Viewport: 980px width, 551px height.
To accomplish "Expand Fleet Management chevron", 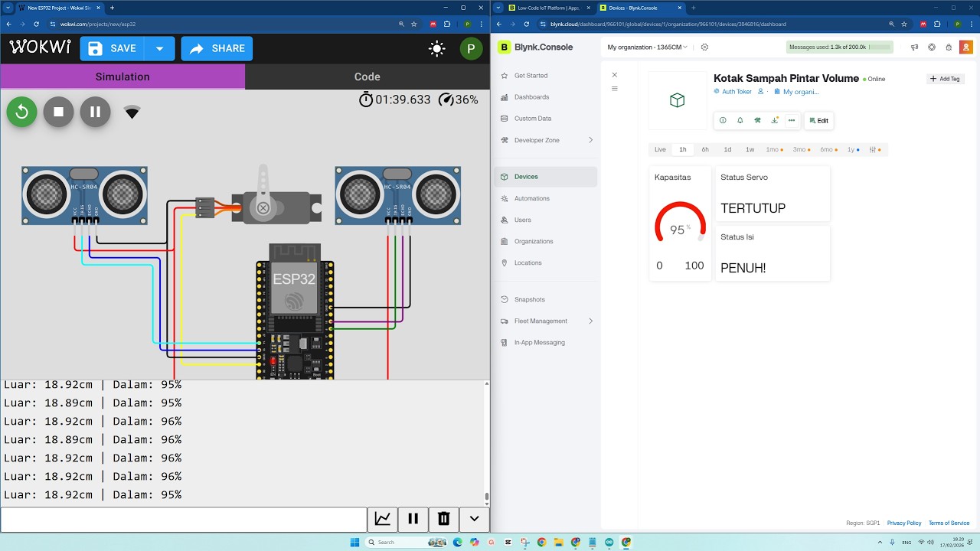I will [x=590, y=321].
